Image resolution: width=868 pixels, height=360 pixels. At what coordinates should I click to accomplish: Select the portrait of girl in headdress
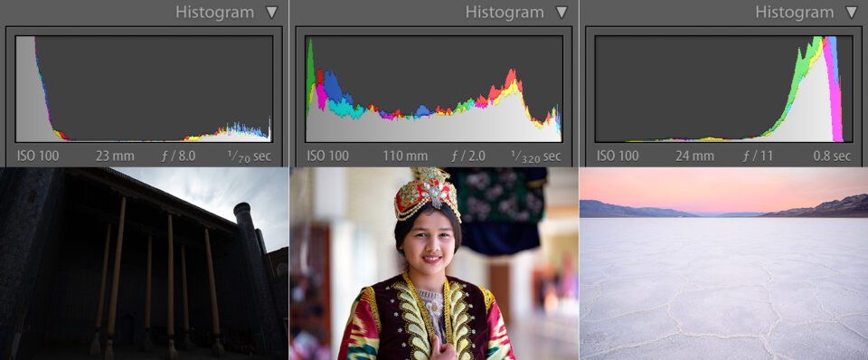[x=433, y=263]
